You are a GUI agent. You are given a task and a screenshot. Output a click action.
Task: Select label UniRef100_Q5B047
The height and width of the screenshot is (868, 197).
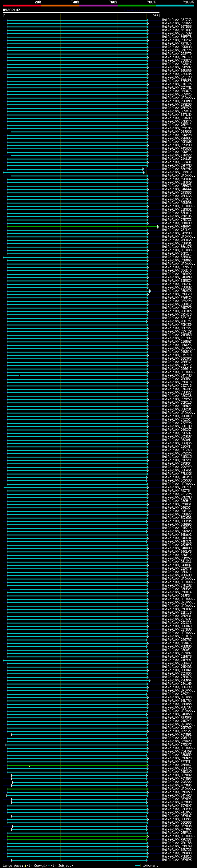point(177,765)
